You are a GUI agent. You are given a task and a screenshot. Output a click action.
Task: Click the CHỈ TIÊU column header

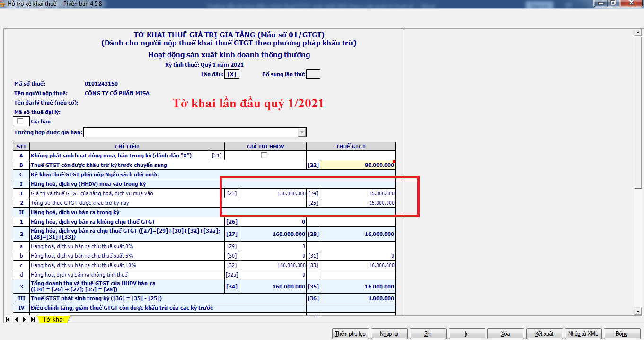pos(127,147)
